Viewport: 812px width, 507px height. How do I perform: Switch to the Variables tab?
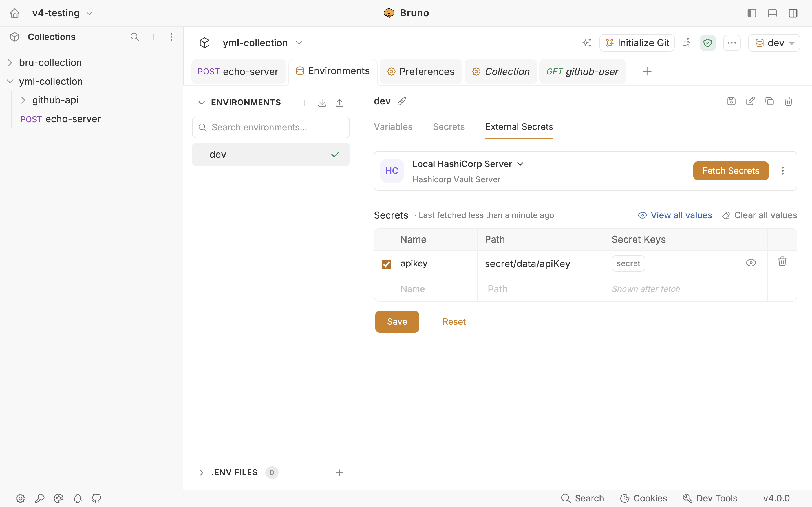(393, 127)
